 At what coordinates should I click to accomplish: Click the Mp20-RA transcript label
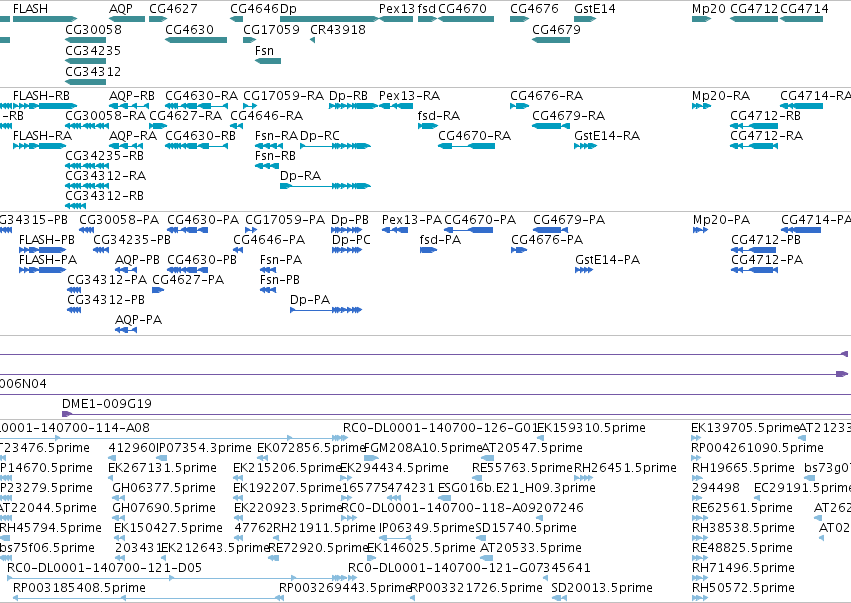point(721,96)
